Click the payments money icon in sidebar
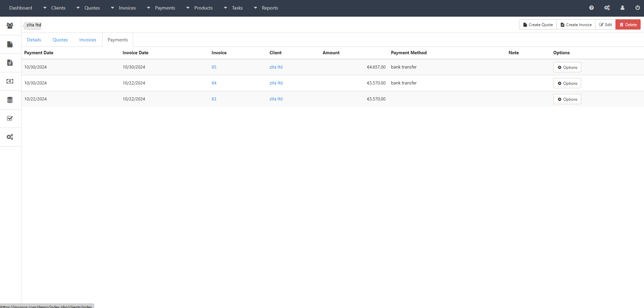This screenshot has width=644, height=308. [x=10, y=81]
